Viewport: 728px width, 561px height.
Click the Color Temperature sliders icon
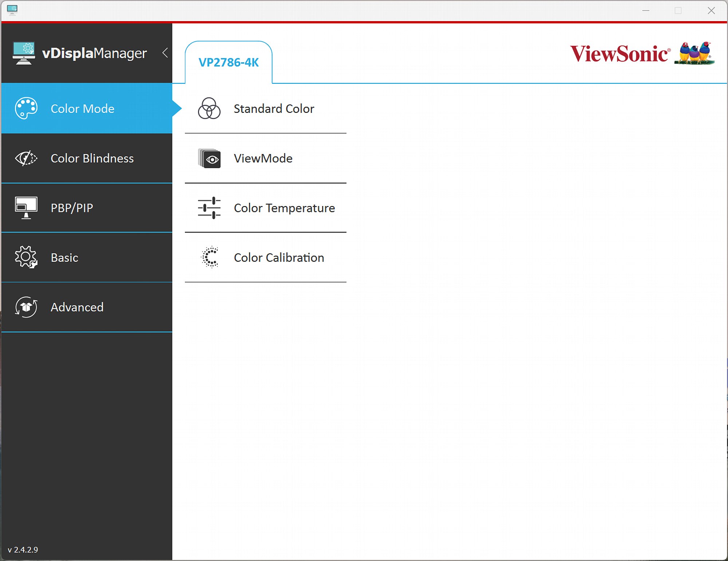coord(209,208)
